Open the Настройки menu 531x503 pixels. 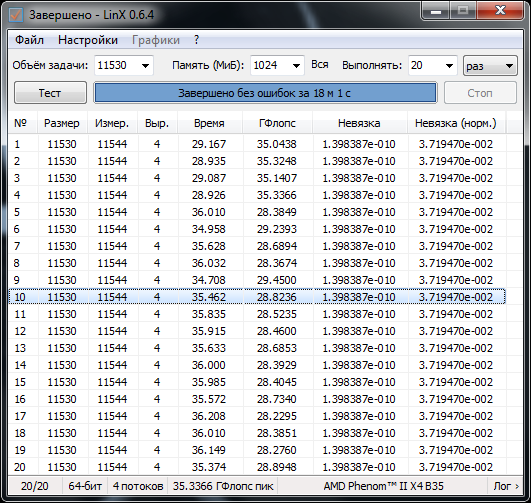[x=88, y=40]
